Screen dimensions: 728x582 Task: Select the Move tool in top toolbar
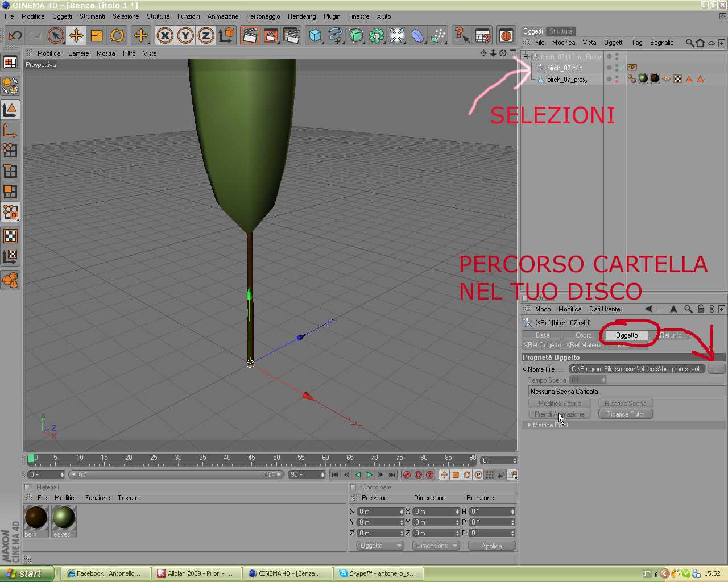point(76,36)
